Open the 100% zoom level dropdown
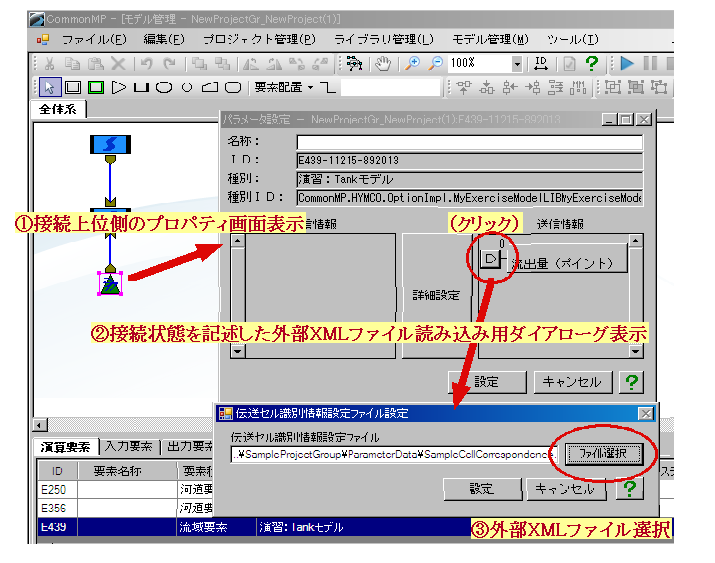715x563 pixels. coord(517,64)
